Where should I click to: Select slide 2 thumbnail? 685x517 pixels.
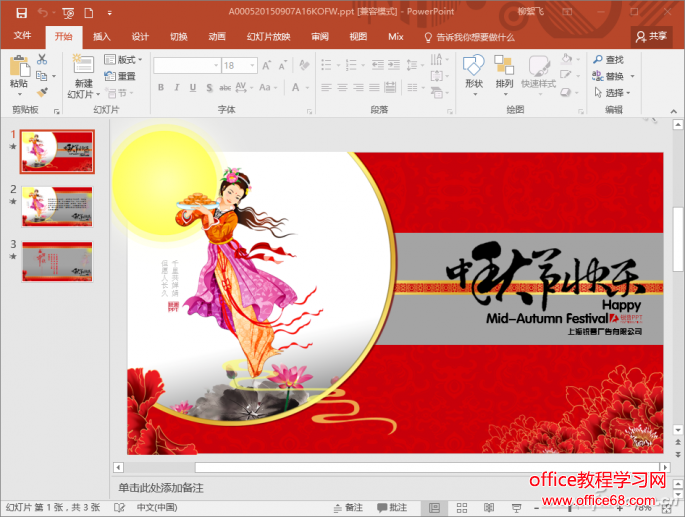coord(57,207)
